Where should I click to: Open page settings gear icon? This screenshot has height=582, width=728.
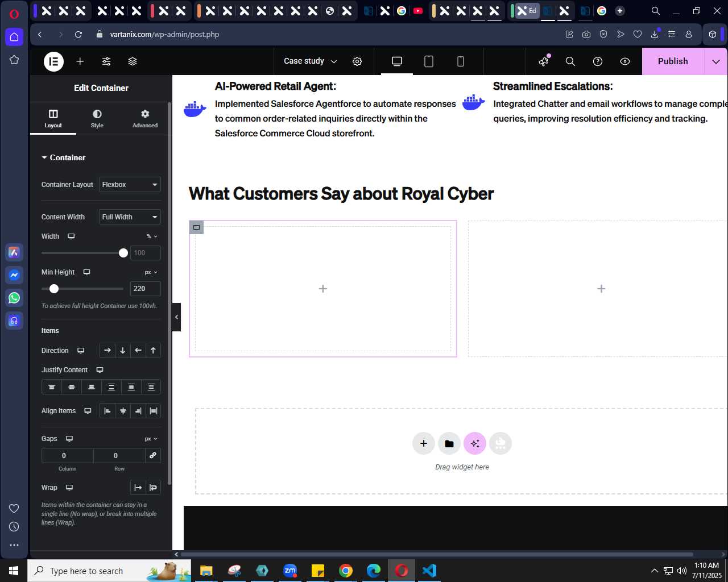point(357,61)
